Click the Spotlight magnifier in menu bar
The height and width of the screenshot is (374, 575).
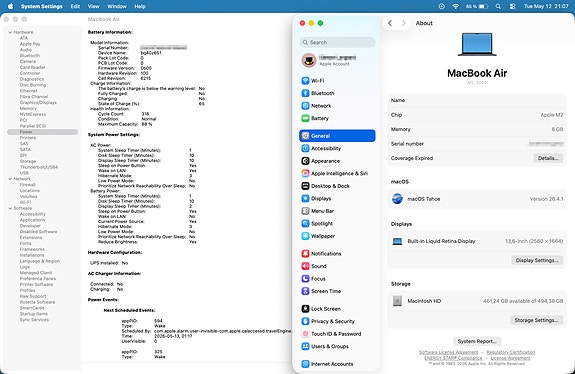coord(498,6)
